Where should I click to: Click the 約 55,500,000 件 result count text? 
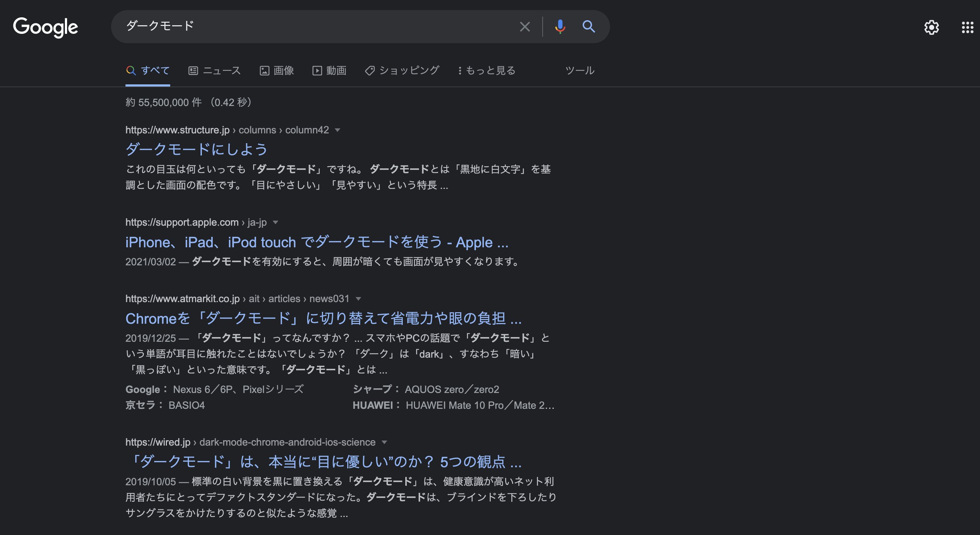[x=164, y=102]
